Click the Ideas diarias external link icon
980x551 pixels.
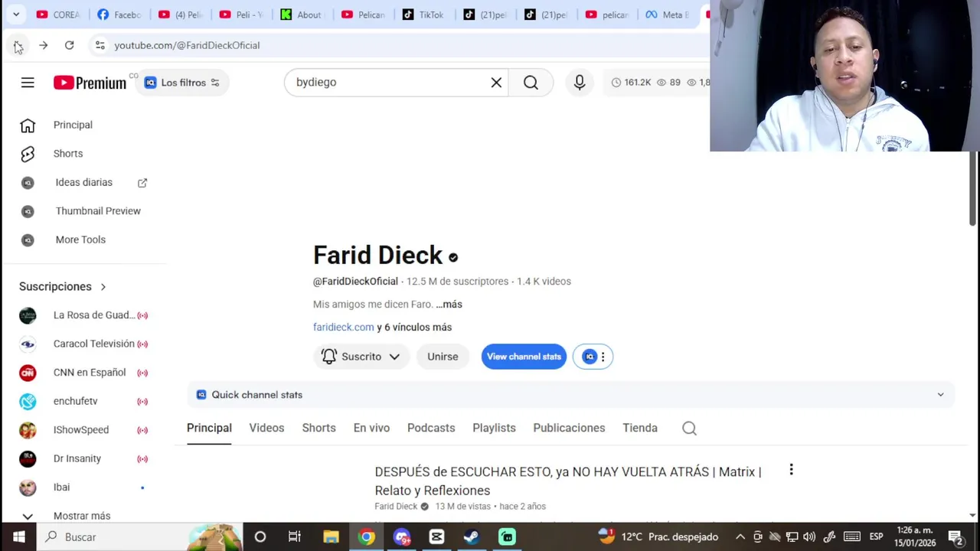pos(142,183)
